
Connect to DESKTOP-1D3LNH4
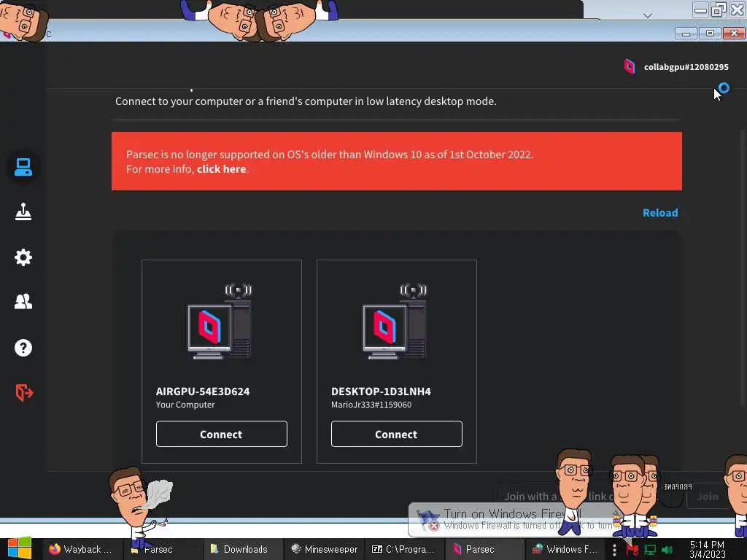(396, 434)
